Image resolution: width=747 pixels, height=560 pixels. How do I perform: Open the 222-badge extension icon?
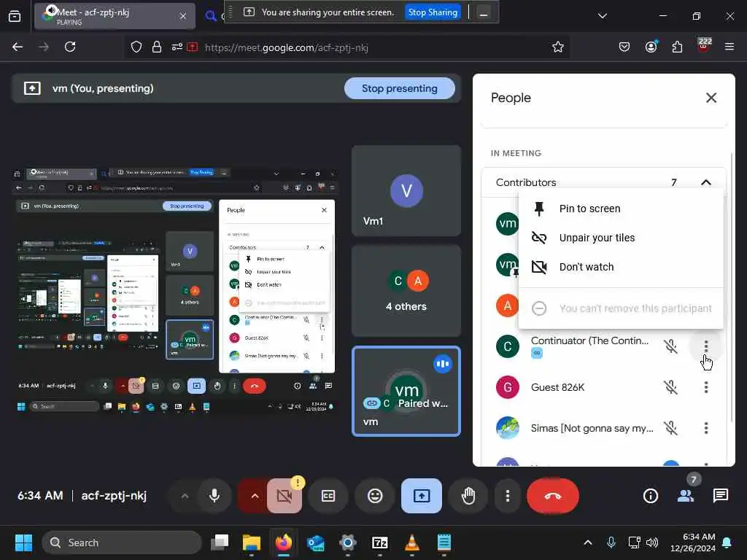704,46
